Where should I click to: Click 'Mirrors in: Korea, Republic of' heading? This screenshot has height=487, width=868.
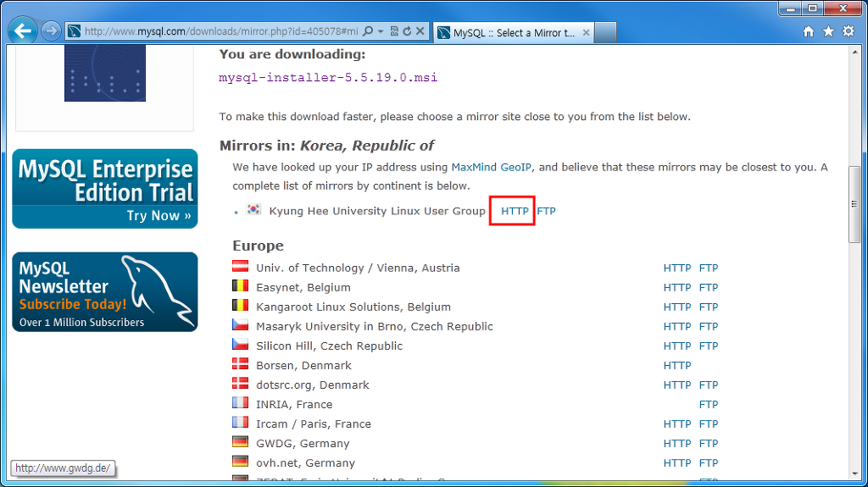click(x=326, y=146)
